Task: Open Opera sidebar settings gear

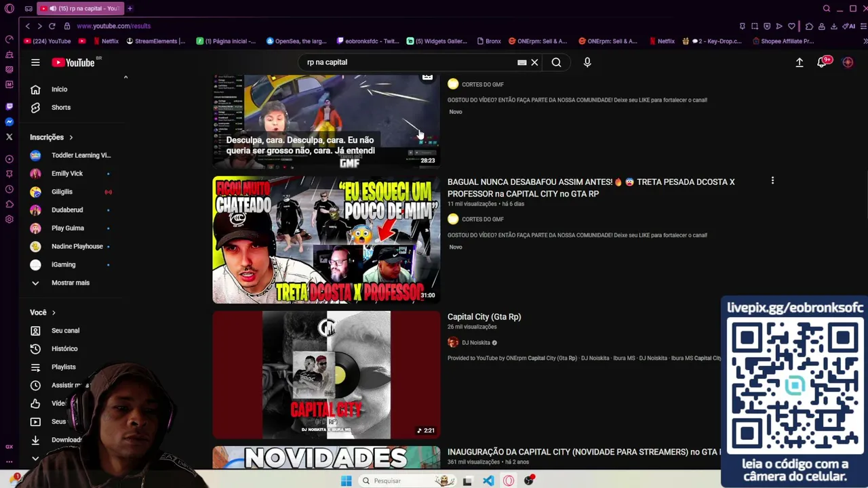Action: click(9, 220)
